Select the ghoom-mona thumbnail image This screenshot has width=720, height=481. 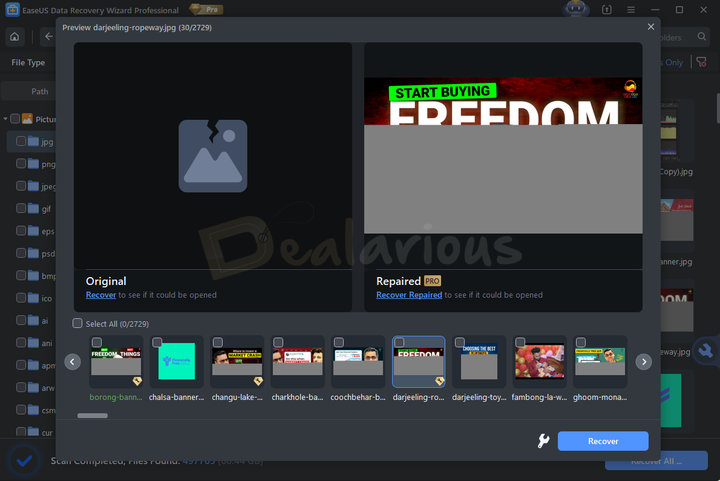[600, 361]
